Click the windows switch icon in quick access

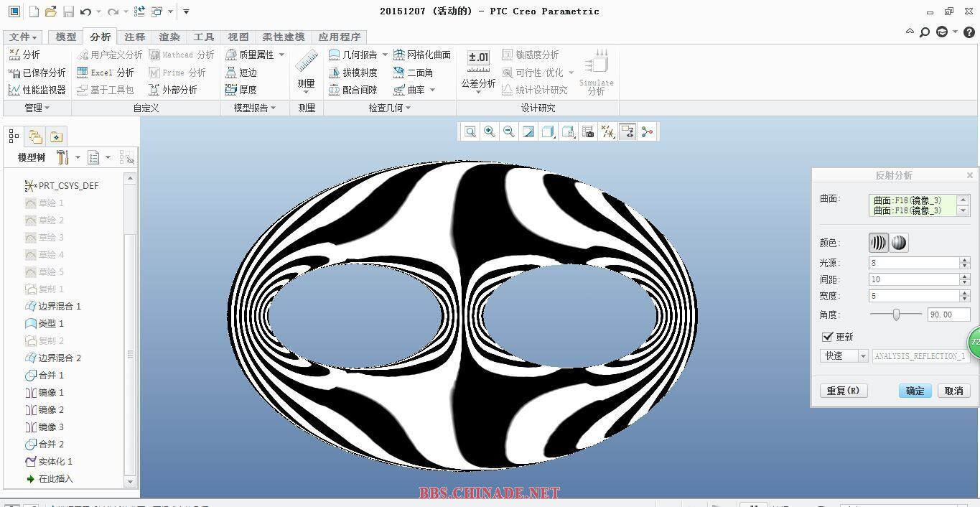[x=157, y=11]
